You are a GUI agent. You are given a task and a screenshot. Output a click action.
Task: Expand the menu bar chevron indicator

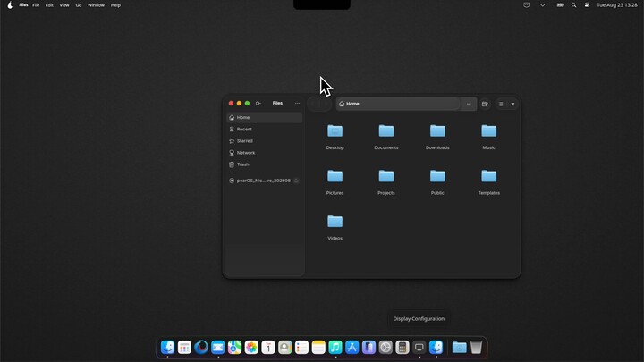pos(543,5)
